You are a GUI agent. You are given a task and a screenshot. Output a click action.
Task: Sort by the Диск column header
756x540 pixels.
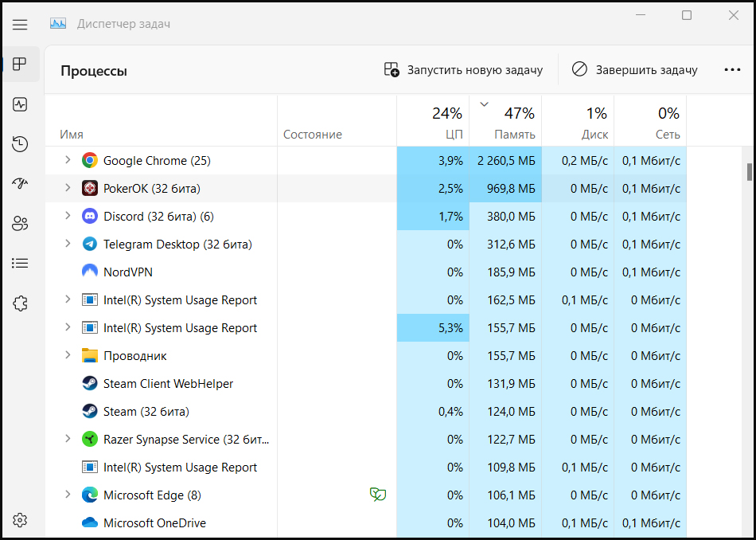point(578,121)
